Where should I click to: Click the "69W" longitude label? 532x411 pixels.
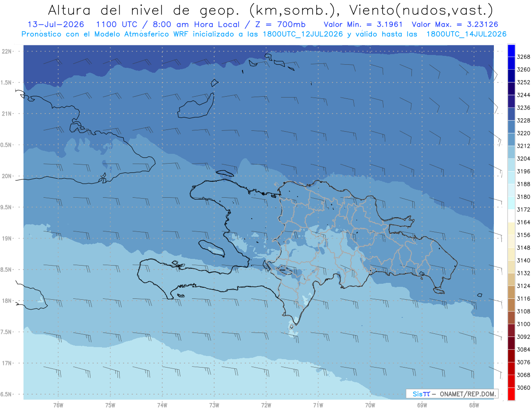pyautogui.click(x=422, y=405)
